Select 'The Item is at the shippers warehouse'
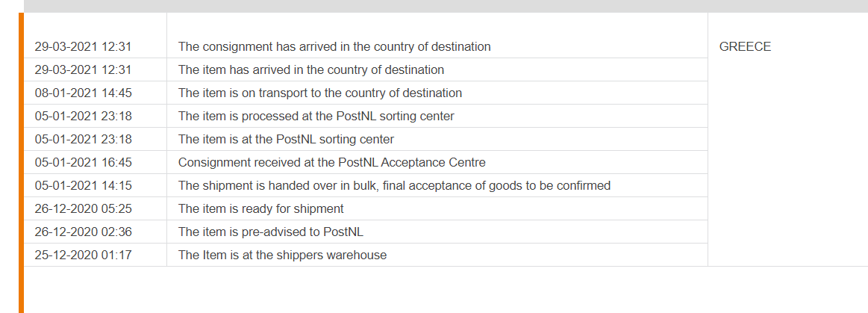 point(282,255)
